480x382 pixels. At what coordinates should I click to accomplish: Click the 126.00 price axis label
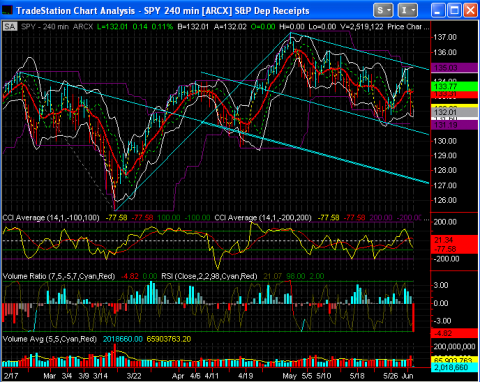445,200
